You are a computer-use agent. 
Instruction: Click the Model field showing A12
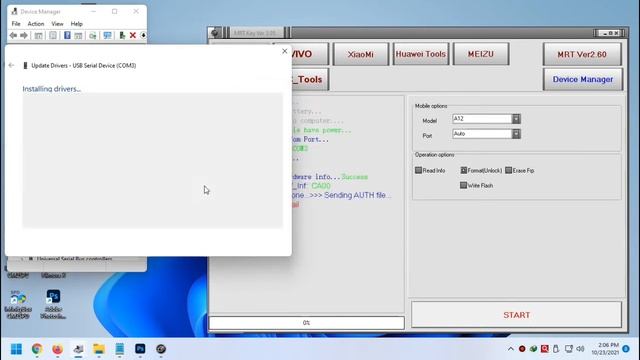tap(482, 119)
